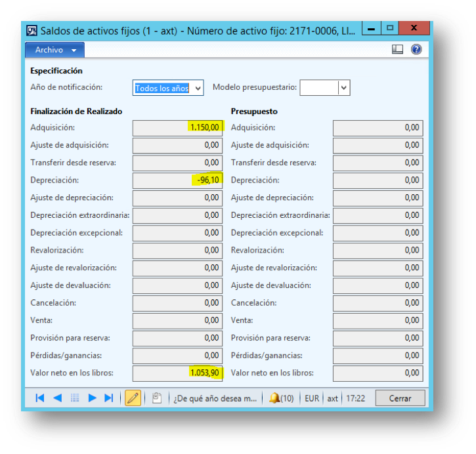Click the 'Presupuesto' section heading
This screenshot has width=476, height=454.
point(254,112)
